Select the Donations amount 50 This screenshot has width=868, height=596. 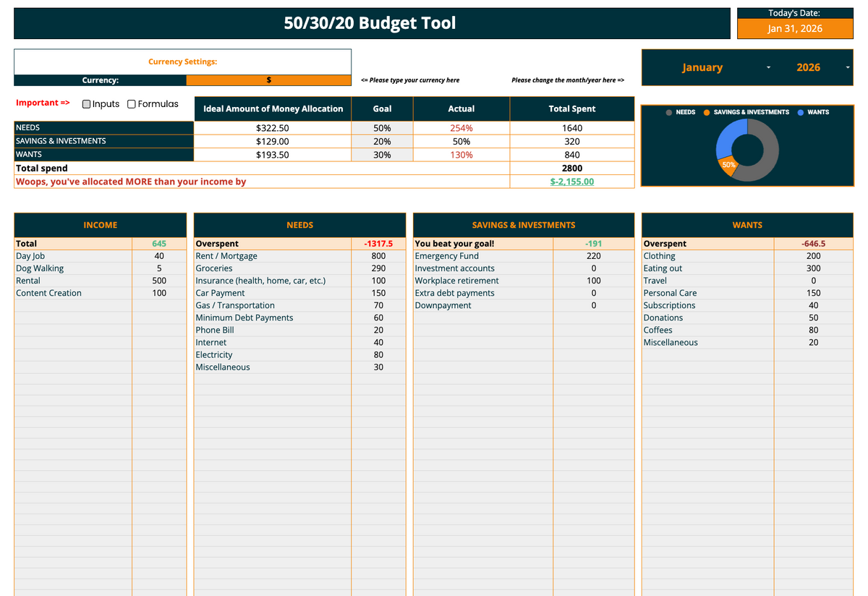pyautogui.click(x=814, y=318)
